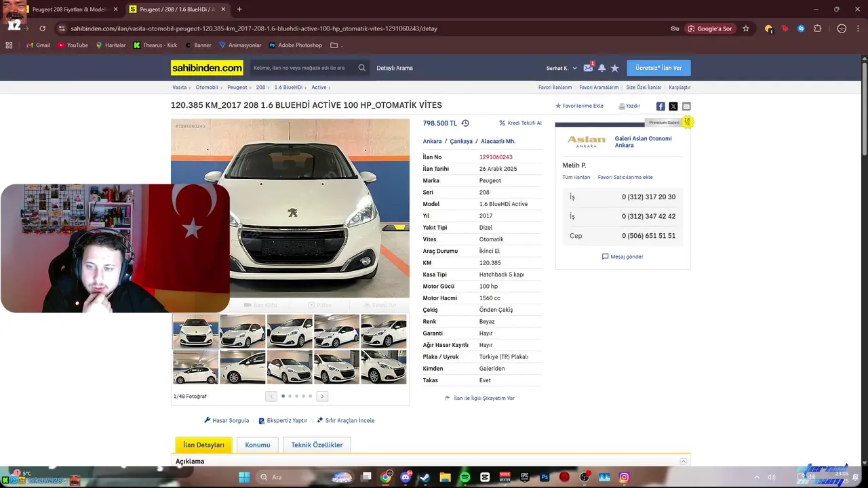This screenshot has height=488, width=868.
Task: Open the notifications bell icon
Action: pyautogui.click(x=601, y=68)
